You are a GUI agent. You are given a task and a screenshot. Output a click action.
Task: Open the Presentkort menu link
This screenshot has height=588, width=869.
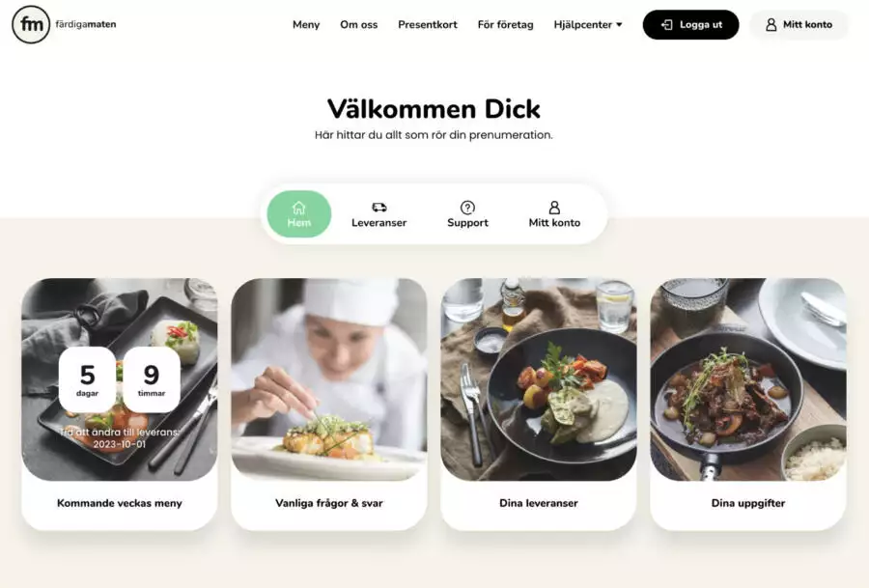point(428,24)
